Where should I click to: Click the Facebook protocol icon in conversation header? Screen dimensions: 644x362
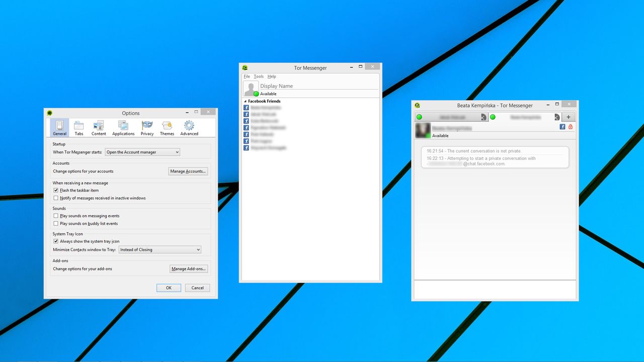pos(562,127)
